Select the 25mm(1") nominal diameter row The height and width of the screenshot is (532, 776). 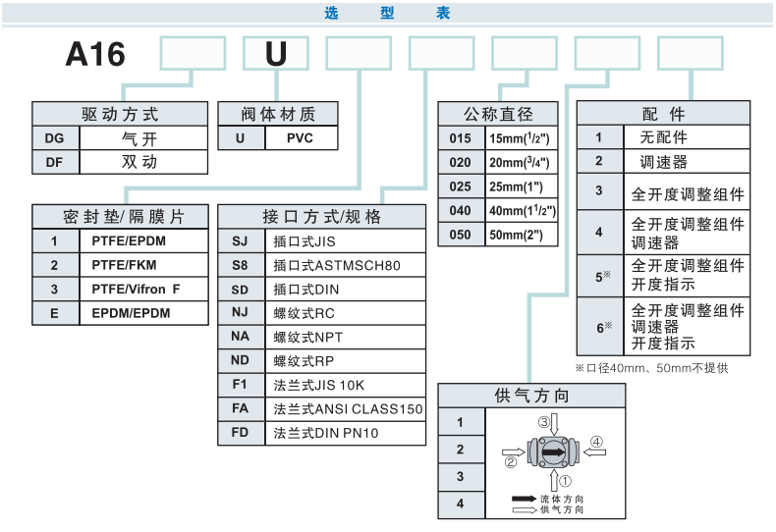pyautogui.click(x=497, y=186)
